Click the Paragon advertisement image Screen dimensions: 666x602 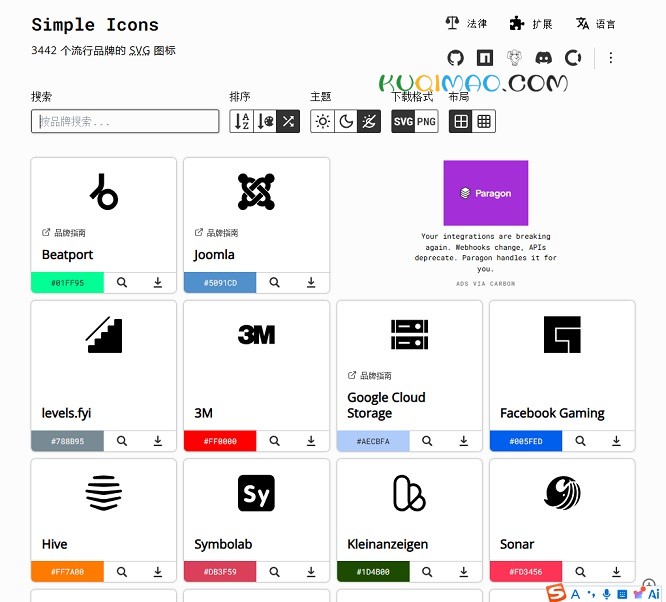[x=485, y=193]
